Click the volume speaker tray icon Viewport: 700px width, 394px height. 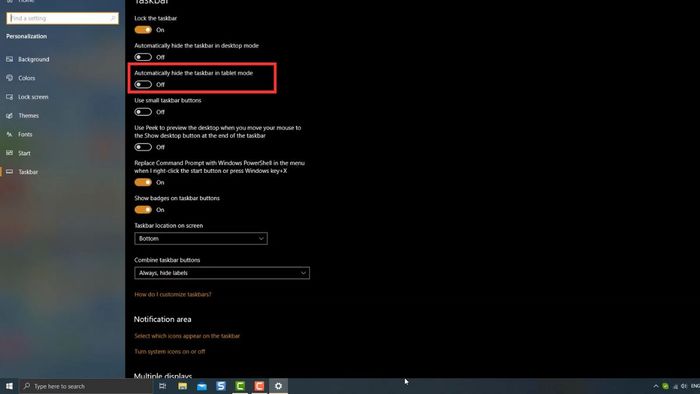(684, 386)
